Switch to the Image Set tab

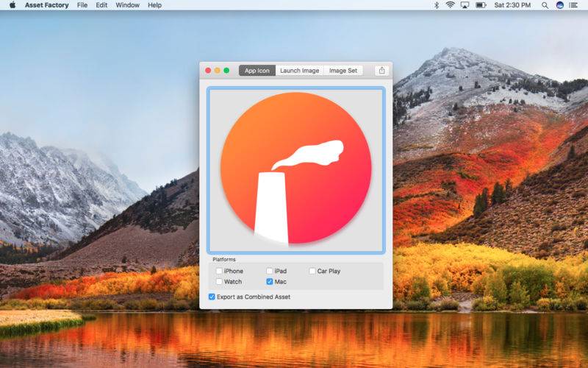343,70
